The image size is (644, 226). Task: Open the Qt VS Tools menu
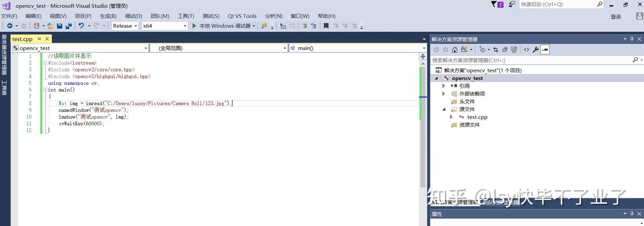tap(242, 16)
